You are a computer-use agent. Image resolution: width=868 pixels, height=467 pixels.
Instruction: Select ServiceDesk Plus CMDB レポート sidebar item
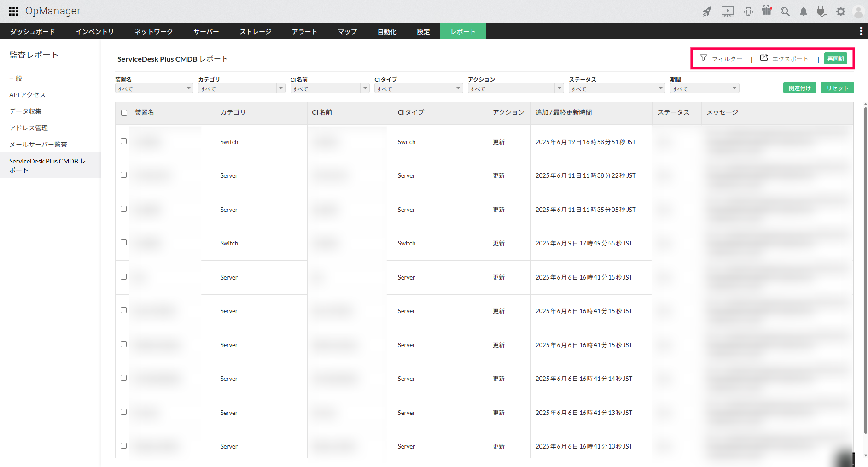coord(51,165)
